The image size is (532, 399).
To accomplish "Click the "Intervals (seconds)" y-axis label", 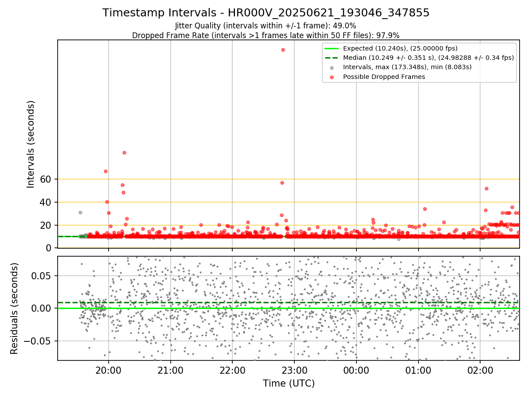I will pyautogui.click(x=31, y=144).
